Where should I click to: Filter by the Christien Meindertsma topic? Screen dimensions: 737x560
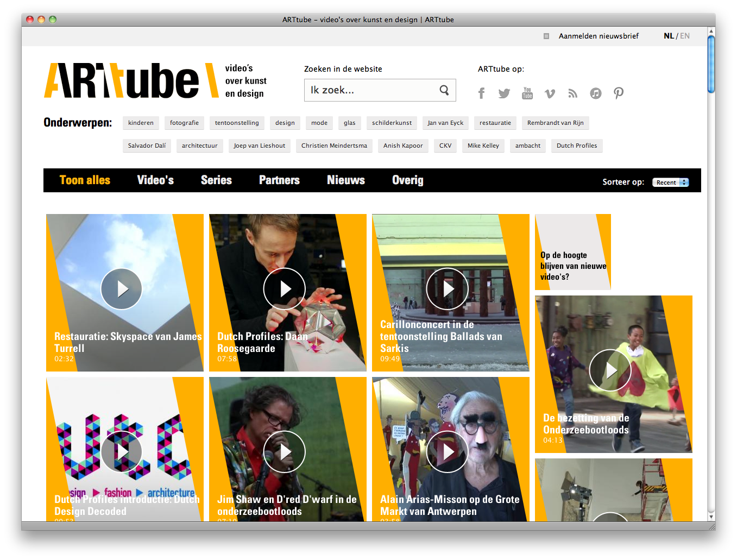[x=334, y=146]
